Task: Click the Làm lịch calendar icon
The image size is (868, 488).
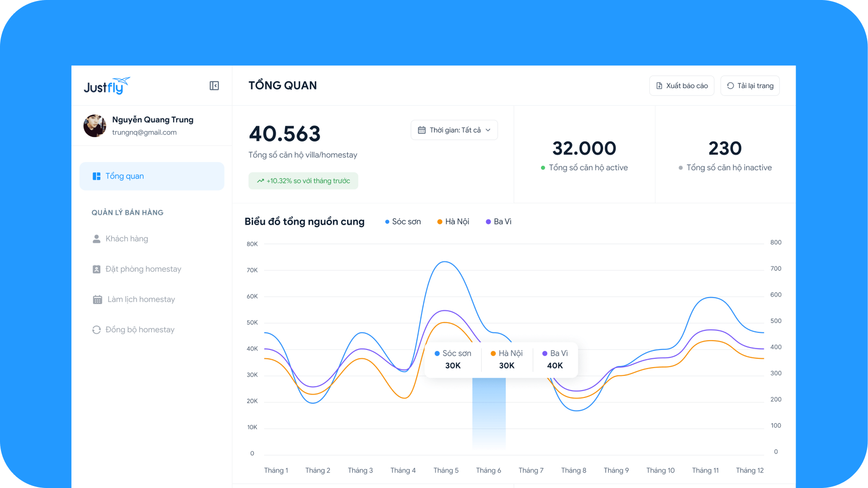Action: (97, 300)
